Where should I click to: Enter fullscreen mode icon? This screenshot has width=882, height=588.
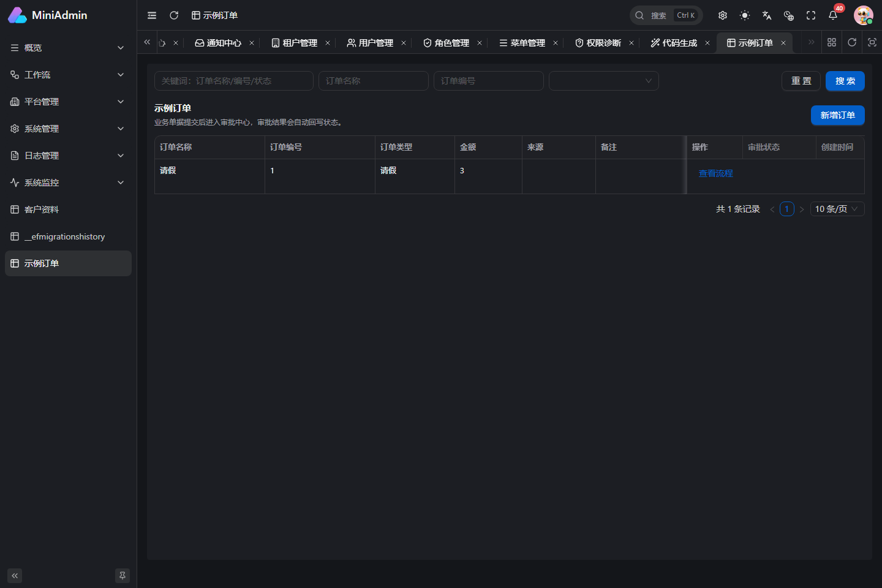point(811,15)
